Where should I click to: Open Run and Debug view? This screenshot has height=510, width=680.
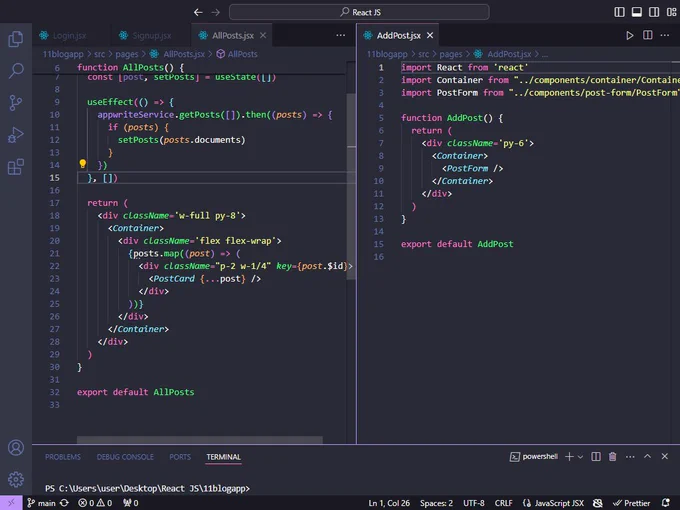tap(16, 135)
